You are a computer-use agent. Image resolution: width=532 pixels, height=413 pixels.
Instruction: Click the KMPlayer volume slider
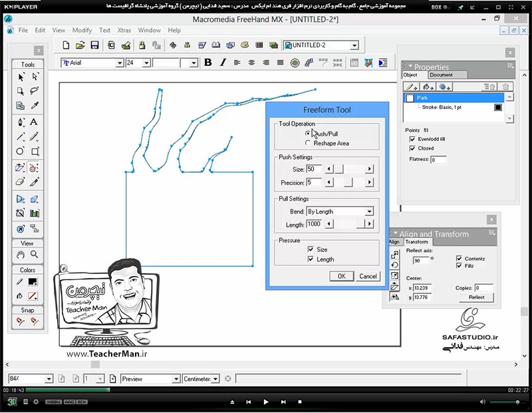click(505, 402)
